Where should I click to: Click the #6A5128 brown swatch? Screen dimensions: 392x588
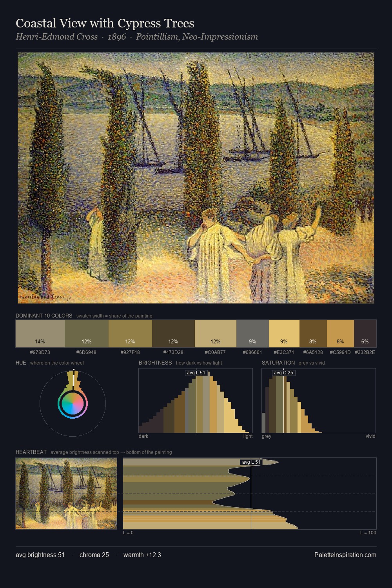[x=313, y=334]
